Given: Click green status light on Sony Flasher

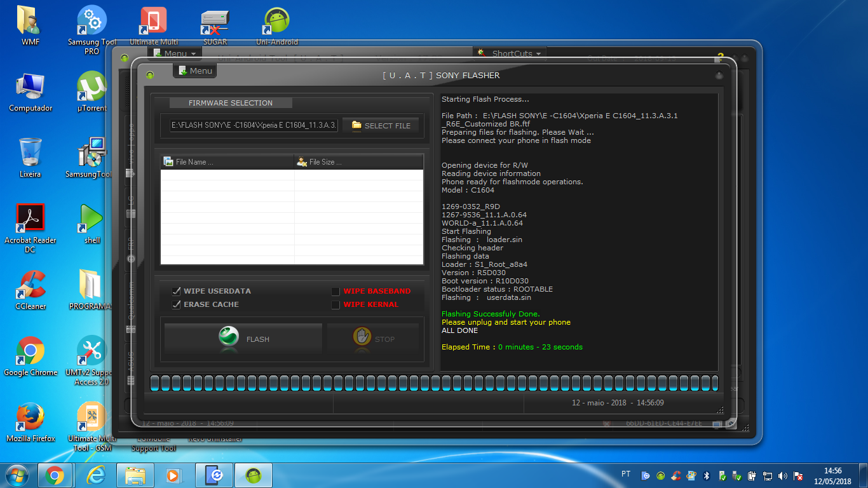Looking at the screenshot, I should (150, 75).
